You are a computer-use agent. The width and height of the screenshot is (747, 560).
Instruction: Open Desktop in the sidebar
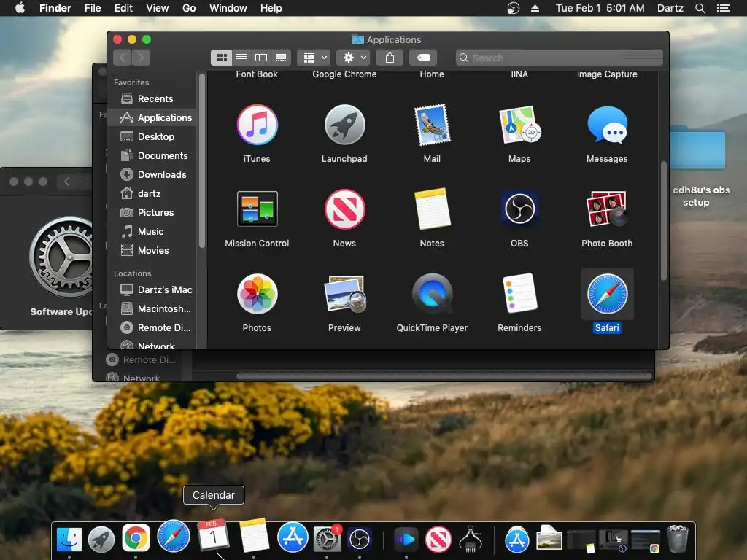(152, 136)
